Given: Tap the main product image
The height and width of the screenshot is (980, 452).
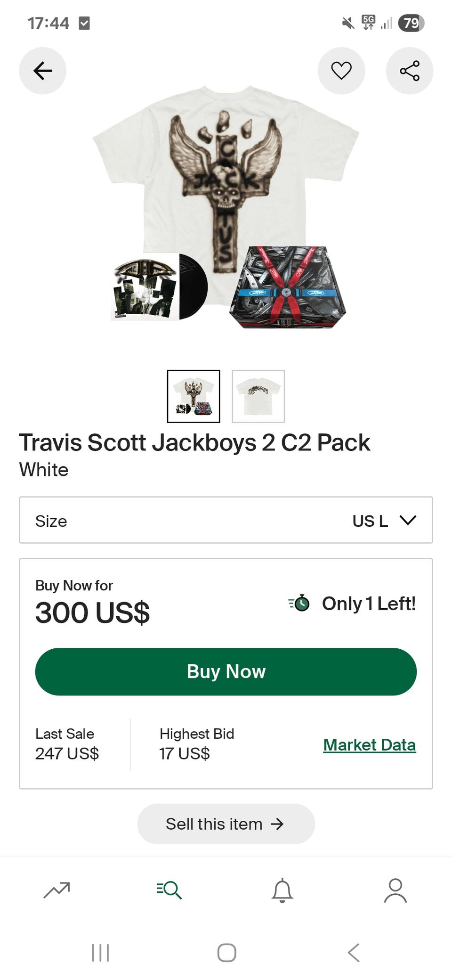Looking at the screenshot, I should pos(226,207).
